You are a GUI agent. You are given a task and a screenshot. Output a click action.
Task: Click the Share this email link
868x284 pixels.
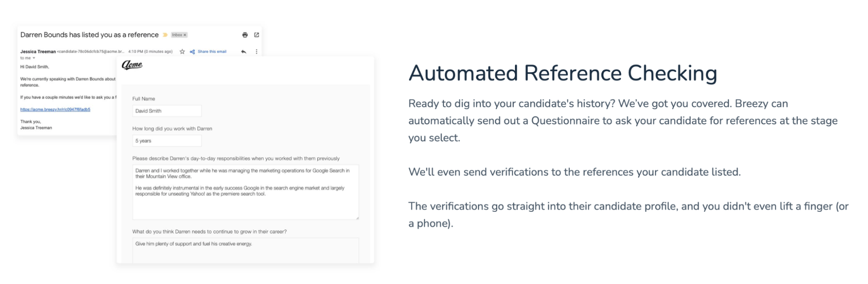pos(212,52)
